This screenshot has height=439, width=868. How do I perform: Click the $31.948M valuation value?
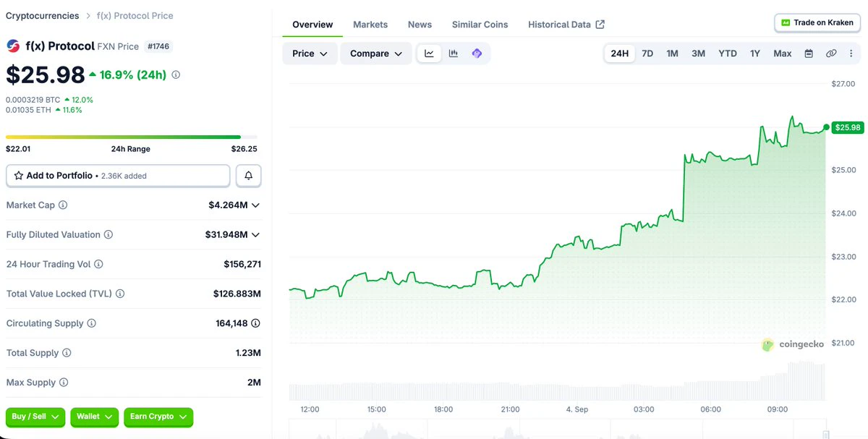tap(226, 235)
